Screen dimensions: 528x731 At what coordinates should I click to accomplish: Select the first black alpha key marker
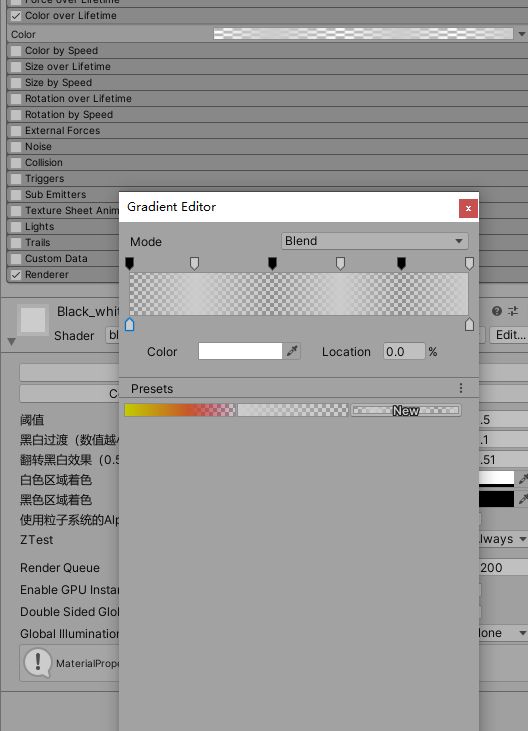click(x=130, y=263)
